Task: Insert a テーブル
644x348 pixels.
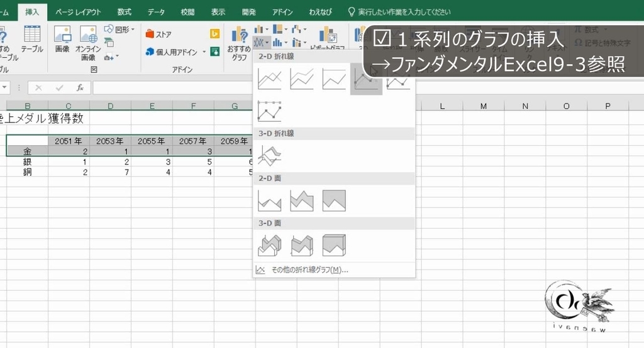Action: click(32, 40)
